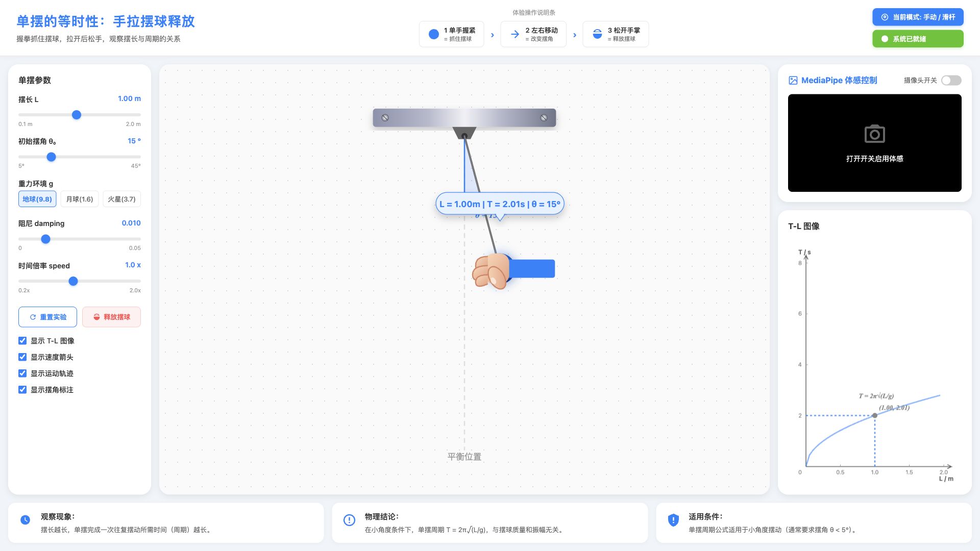The image size is (980, 551).
Task: Click the 初始摆角 θ₀ slider handle
Action: (51, 157)
